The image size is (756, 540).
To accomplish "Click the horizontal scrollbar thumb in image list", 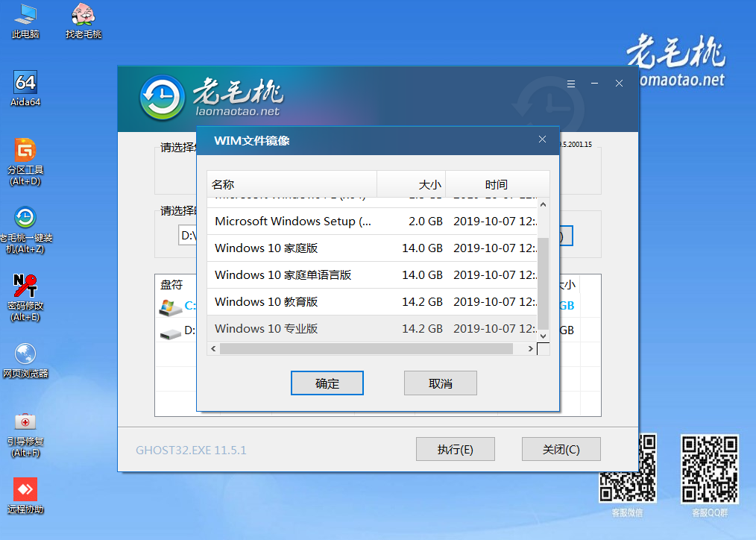I will pos(366,348).
